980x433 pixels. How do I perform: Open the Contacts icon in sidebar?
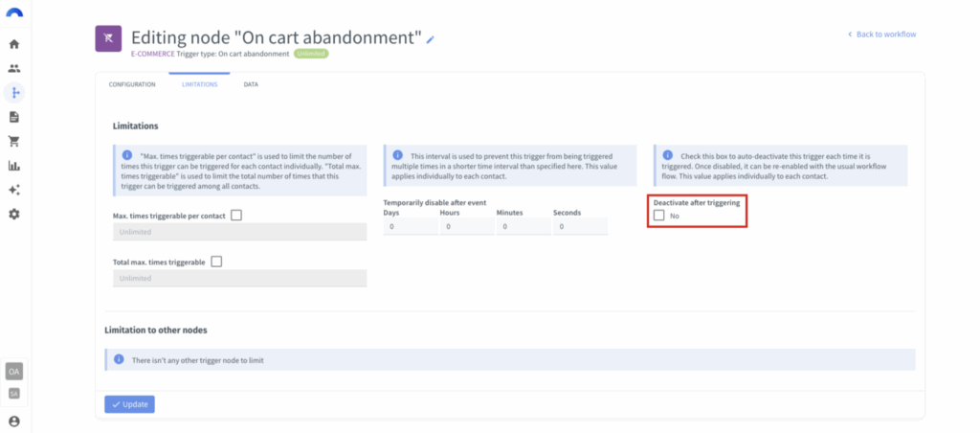coord(14,69)
